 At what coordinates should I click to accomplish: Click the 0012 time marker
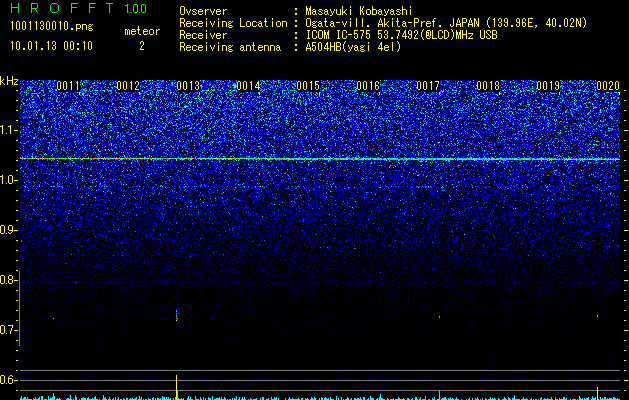pyautogui.click(x=128, y=86)
